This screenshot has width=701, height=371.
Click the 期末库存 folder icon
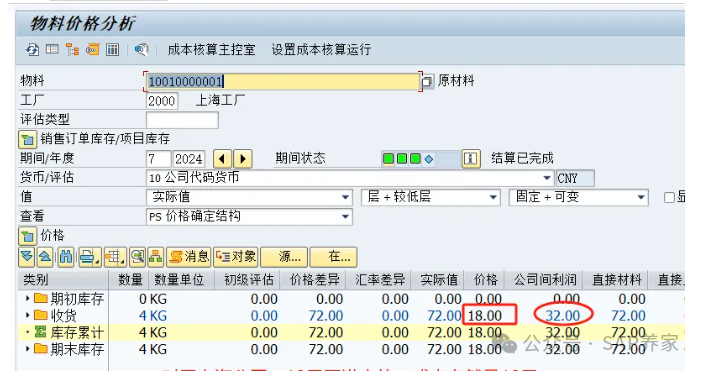click(x=41, y=349)
